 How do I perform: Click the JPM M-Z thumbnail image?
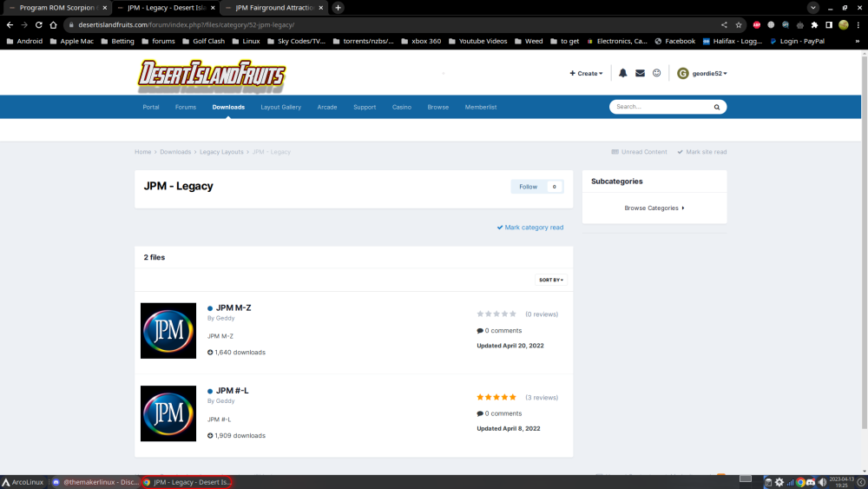pos(168,331)
